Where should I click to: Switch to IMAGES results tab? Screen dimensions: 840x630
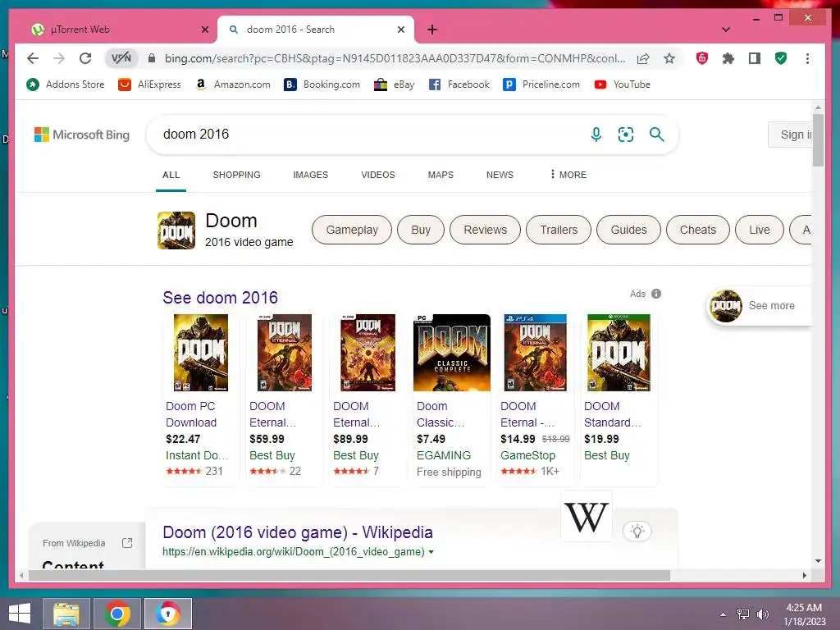coord(310,175)
